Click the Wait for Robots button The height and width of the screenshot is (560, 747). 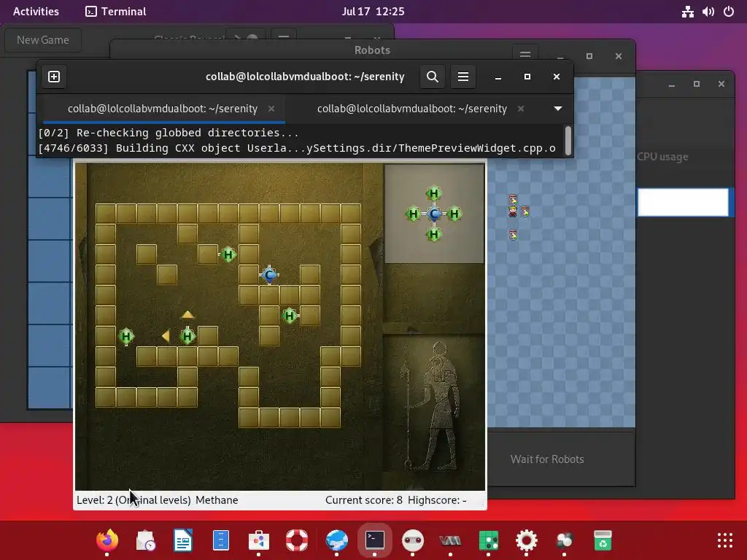pos(547,459)
